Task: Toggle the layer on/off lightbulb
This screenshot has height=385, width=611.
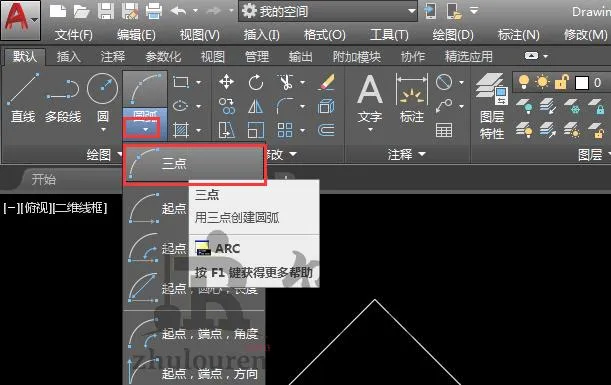Action: coord(524,82)
